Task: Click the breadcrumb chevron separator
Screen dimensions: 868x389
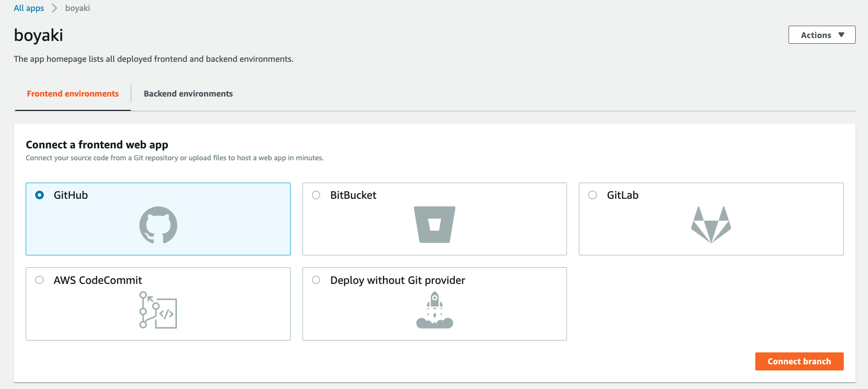Action: coord(55,8)
